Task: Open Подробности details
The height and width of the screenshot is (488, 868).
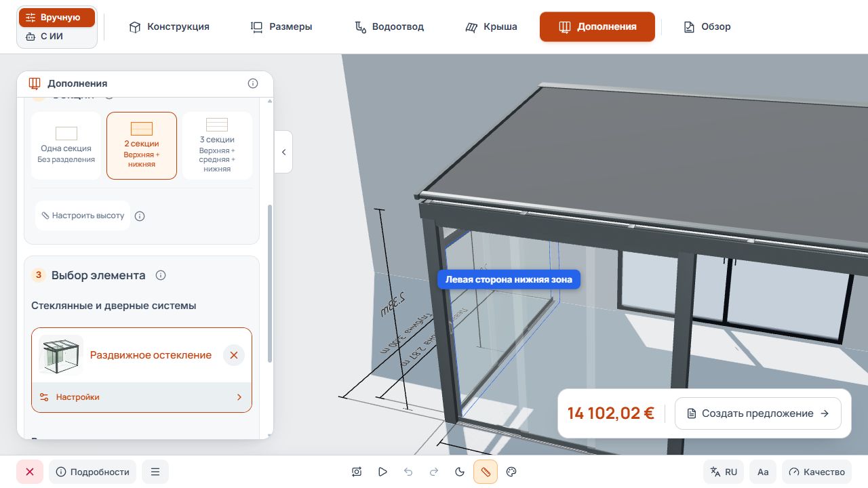Action: [x=93, y=472]
